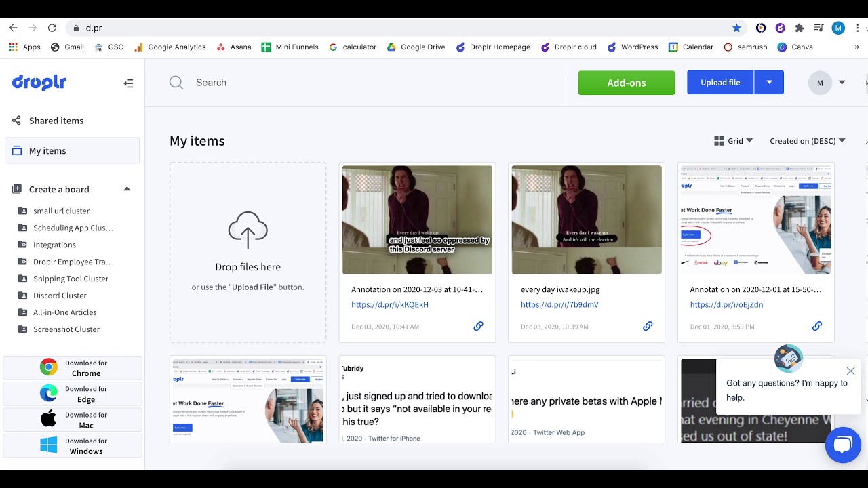Open the Google Analytics bookmark
This screenshot has height=488, width=868.
click(x=170, y=47)
